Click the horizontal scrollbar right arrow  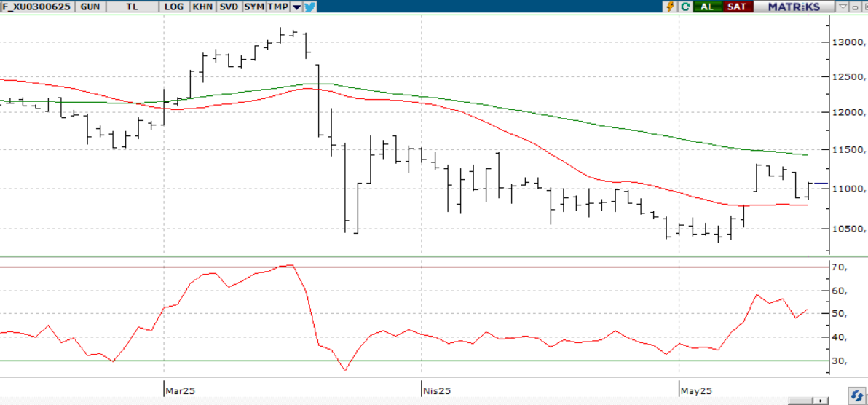click(x=821, y=401)
